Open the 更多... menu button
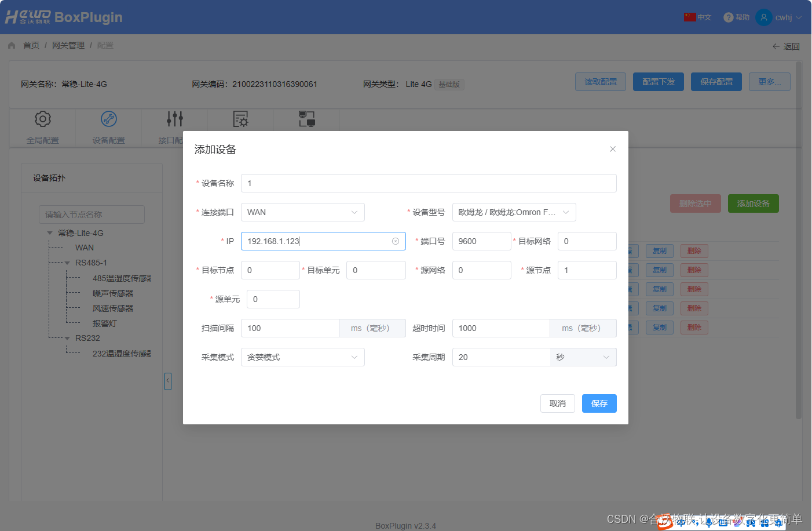Viewport: 812px width, 531px height. (x=770, y=82)
